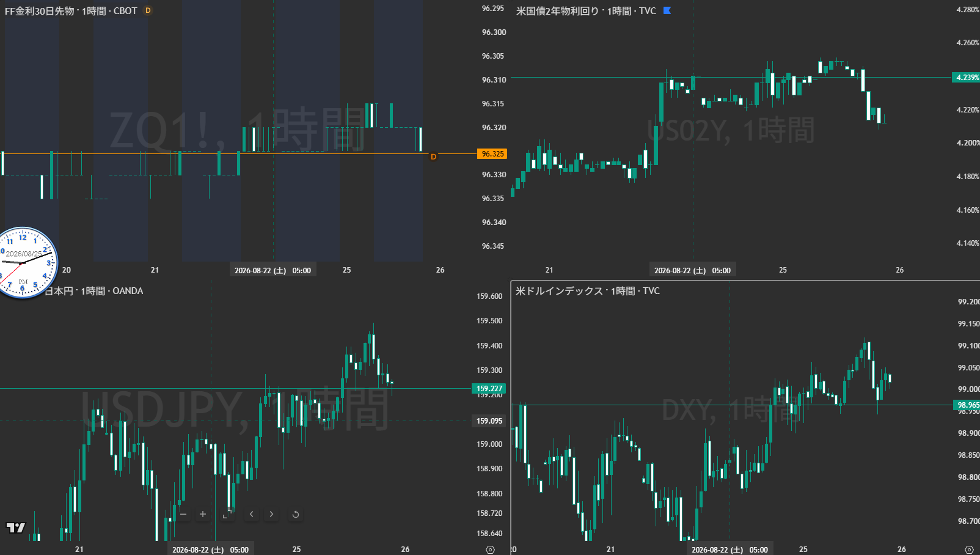Click the orange D marker on the ZQ1! price line

434,156
